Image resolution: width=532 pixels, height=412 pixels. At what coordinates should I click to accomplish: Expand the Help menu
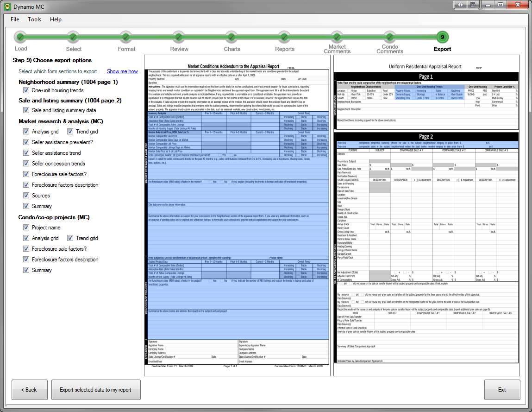click(56, 19)
